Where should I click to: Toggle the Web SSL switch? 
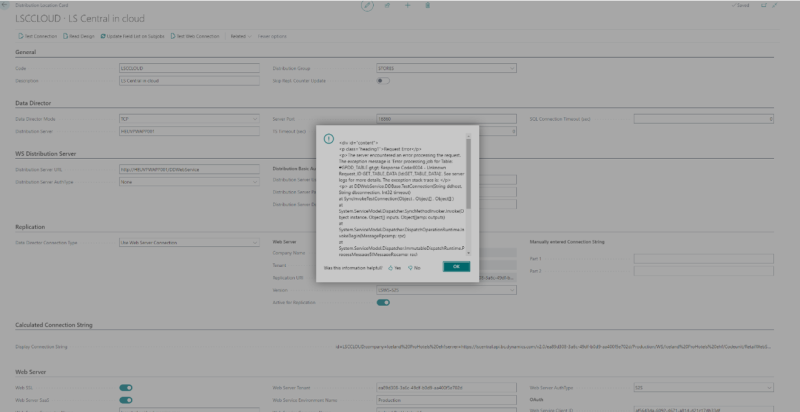pyautogui.click(x=126, y=388)
